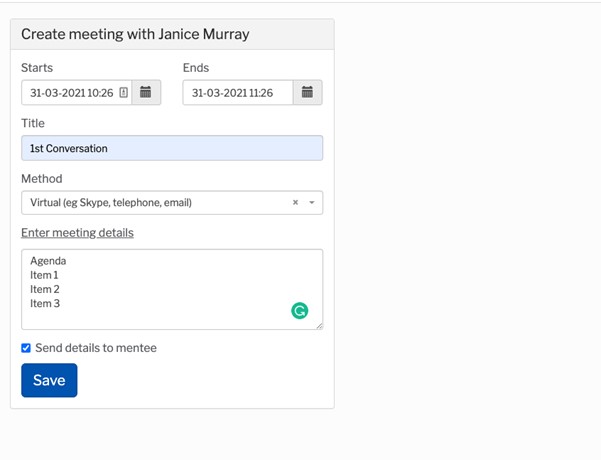Click the 'Create meeting with Janice Murray' header
This screenshot has height=460, width=601.
click(135, 34)
